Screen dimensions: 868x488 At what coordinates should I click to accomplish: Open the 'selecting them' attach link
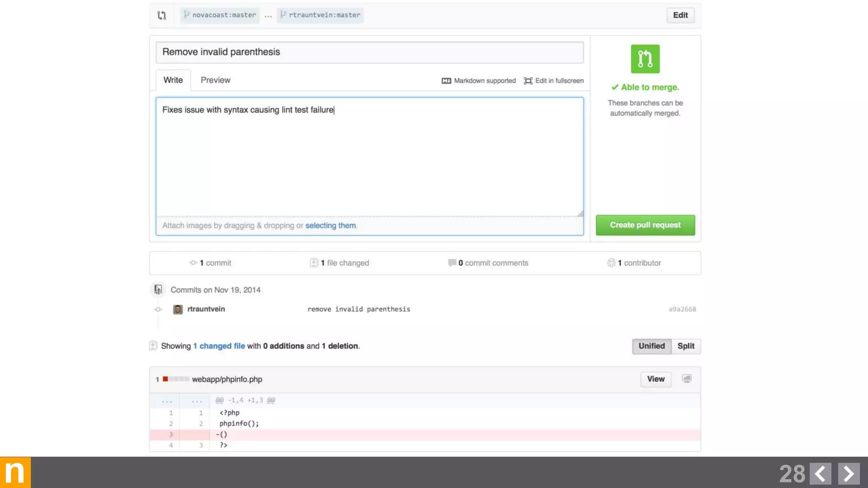(x=331, y=225)
